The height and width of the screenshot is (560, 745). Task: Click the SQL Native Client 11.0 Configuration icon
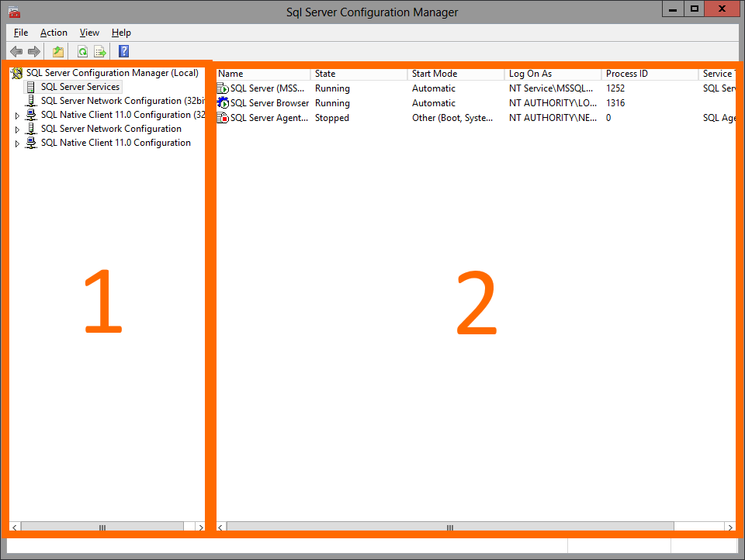coord(31,142)
